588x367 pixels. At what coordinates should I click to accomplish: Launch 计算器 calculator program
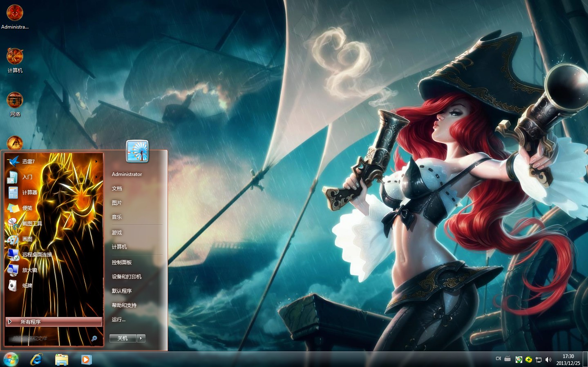[53, 192]
